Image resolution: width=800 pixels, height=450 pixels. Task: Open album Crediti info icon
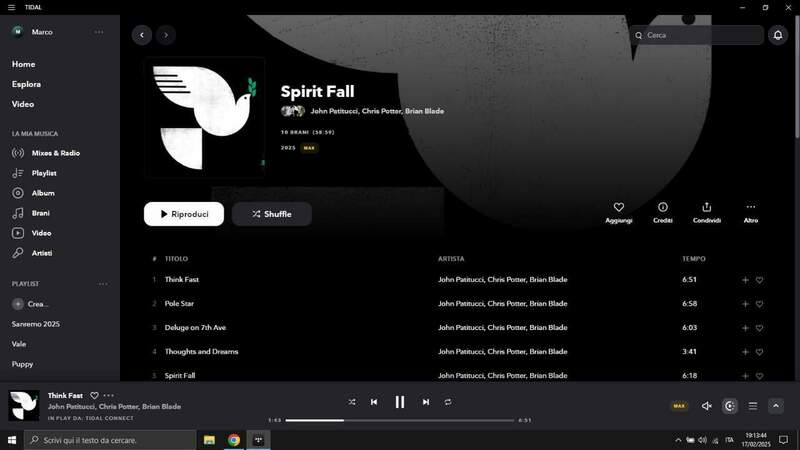(662, 213)
